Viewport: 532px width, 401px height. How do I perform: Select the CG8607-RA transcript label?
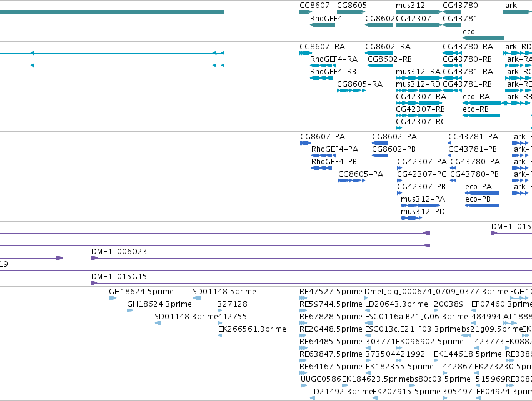(x=323, y=47)
